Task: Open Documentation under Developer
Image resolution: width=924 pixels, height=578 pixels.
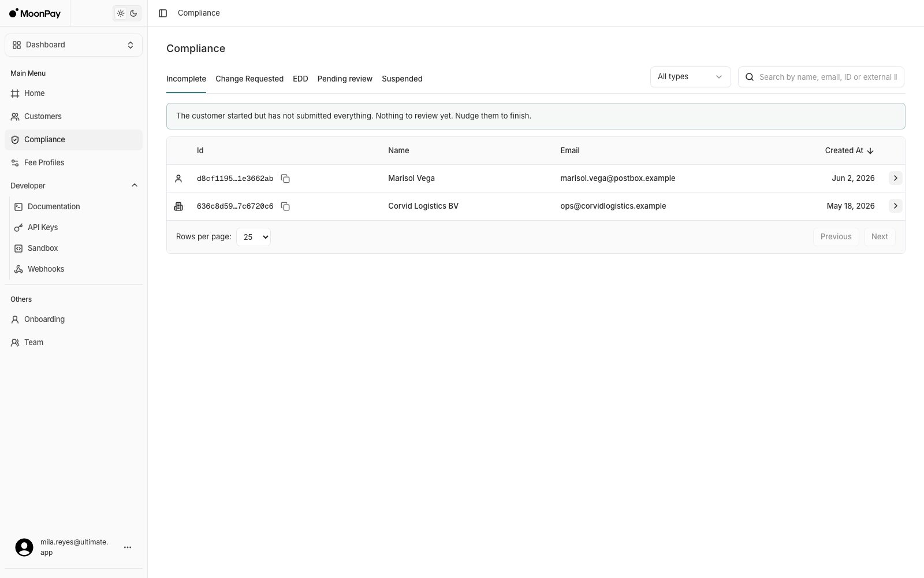Action: (x=77, y=206)
